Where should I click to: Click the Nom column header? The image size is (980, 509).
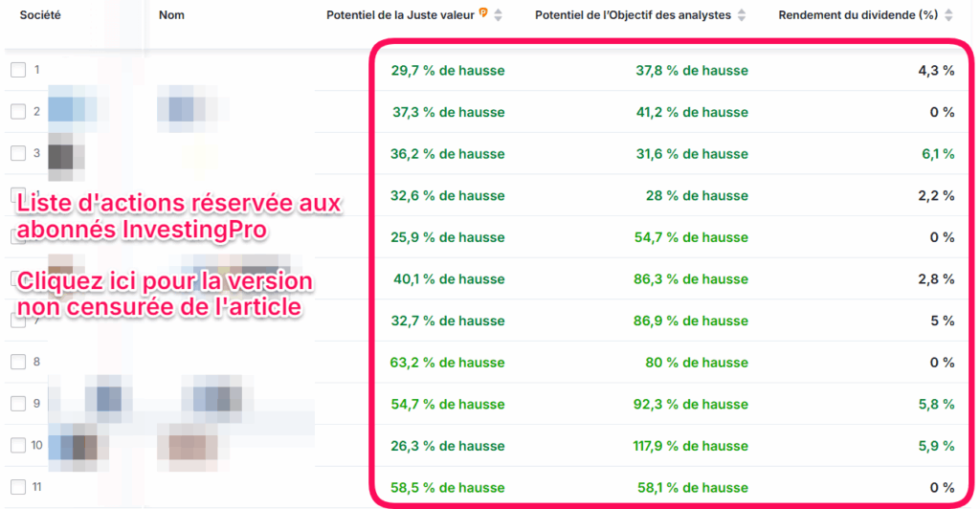click(x=171, y=15)
